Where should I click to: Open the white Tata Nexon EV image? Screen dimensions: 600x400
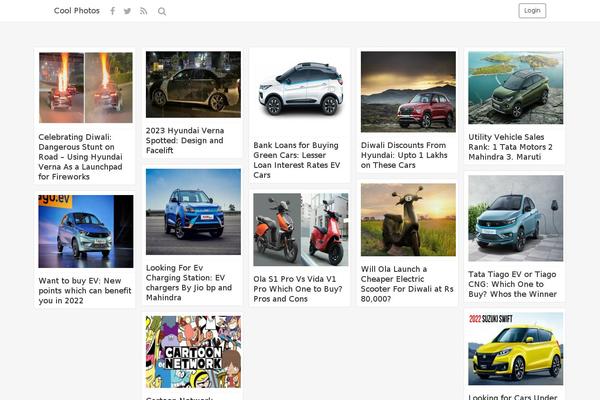tap(300, 91)
